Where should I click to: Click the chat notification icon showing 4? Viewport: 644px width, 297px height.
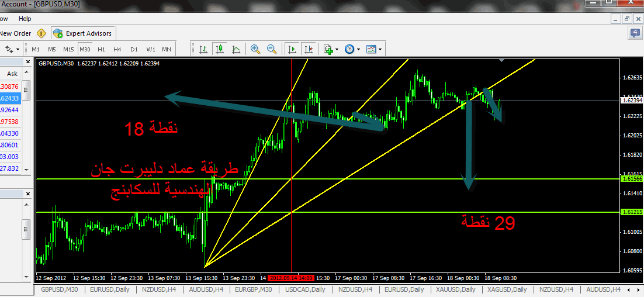pos(636,33)
